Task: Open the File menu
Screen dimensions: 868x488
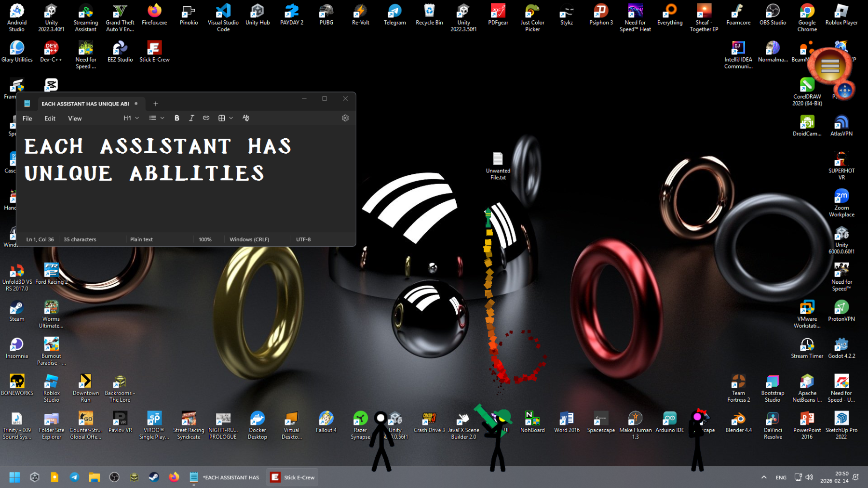Action: coord(27,119)
